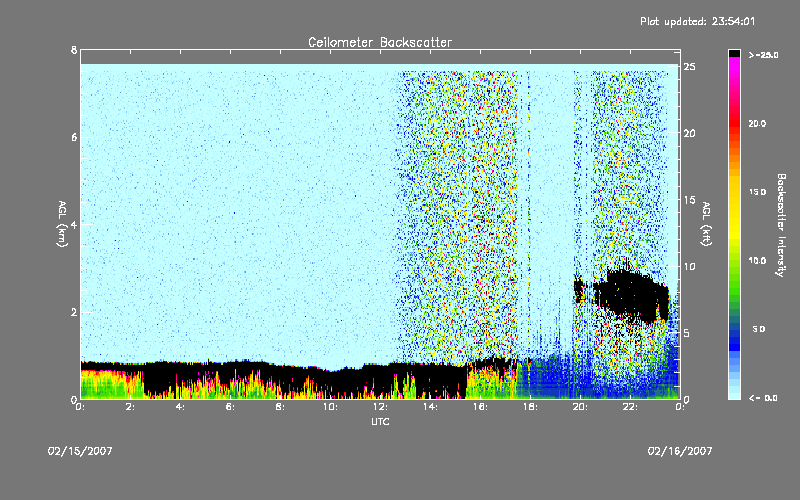Click the "AGL (km)" left axis label
The image size is (800, 500).
[62, 224]
